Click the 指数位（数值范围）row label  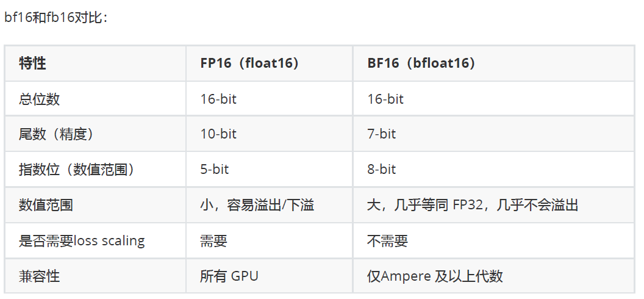[95, 169]
